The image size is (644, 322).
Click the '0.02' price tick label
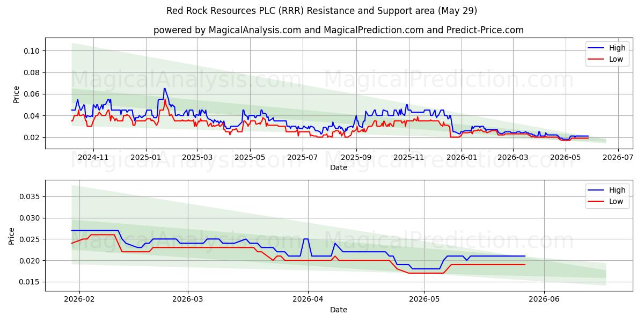pos(33,137)
